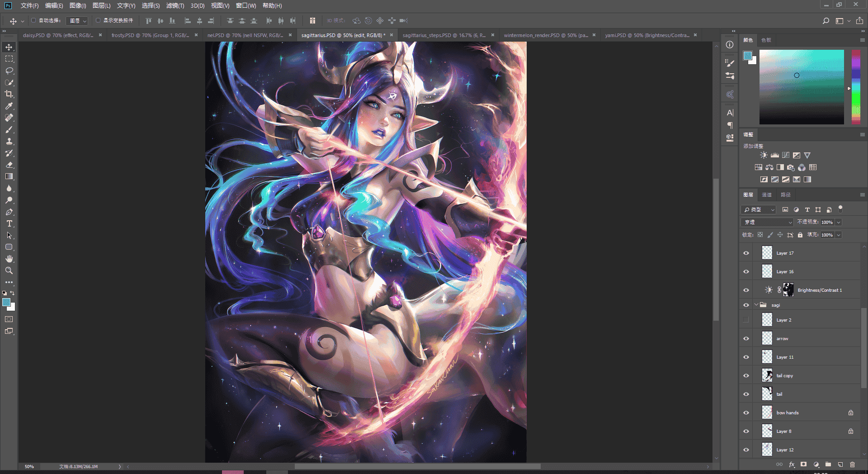Switch to the Channels panel tab
The height and width of the screenshot is (474, 868).
point(767,195)
